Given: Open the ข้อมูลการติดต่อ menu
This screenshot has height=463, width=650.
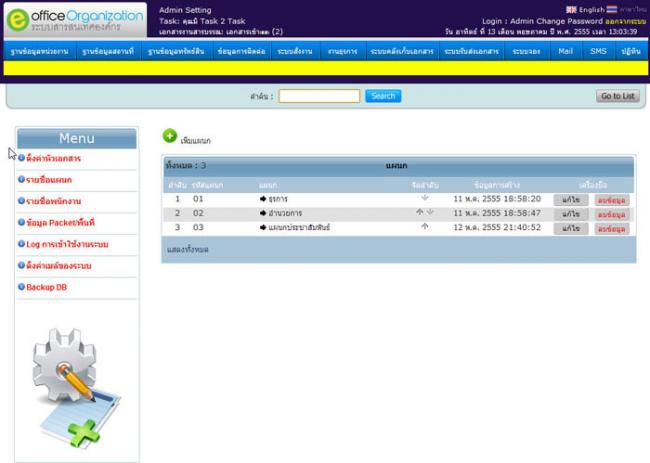Looking at the screenshot, I should click(241, 51).
